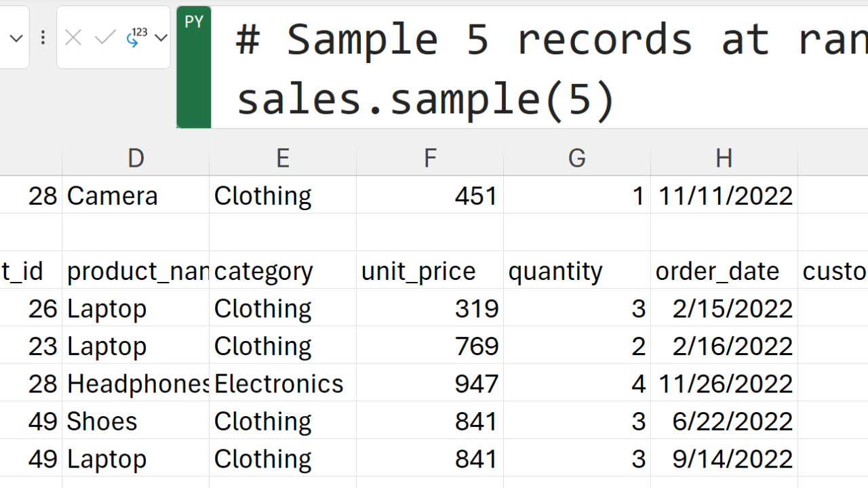
Task: Click the Python output type 123 icon
Action: 137,38
